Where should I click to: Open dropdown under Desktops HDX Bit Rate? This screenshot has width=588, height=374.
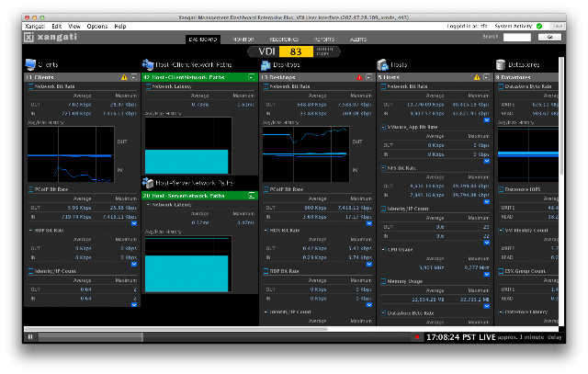click(369, 264)
